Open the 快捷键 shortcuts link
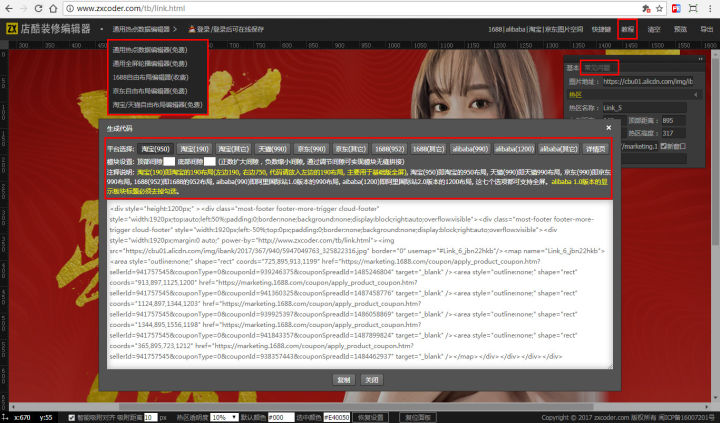 click(x=601, y=29)
